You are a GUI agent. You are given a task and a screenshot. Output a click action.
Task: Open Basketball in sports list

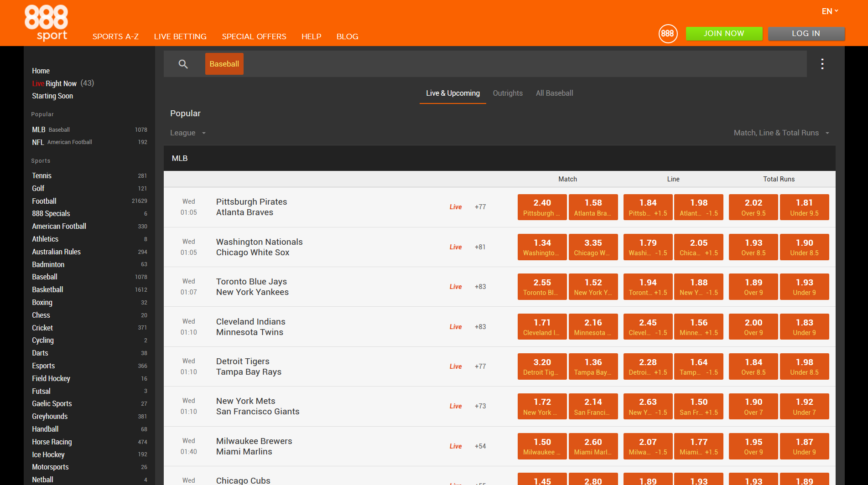coord(89,289)
